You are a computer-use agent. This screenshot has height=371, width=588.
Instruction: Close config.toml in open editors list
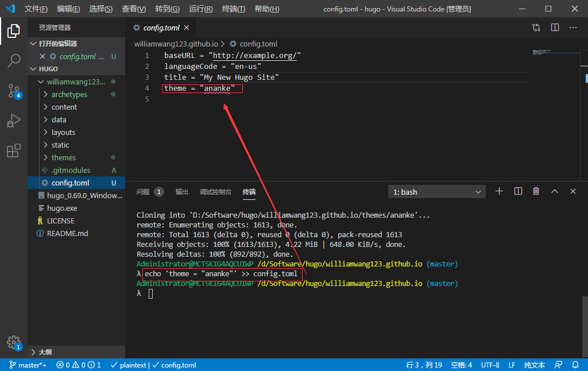click(42, 56)
